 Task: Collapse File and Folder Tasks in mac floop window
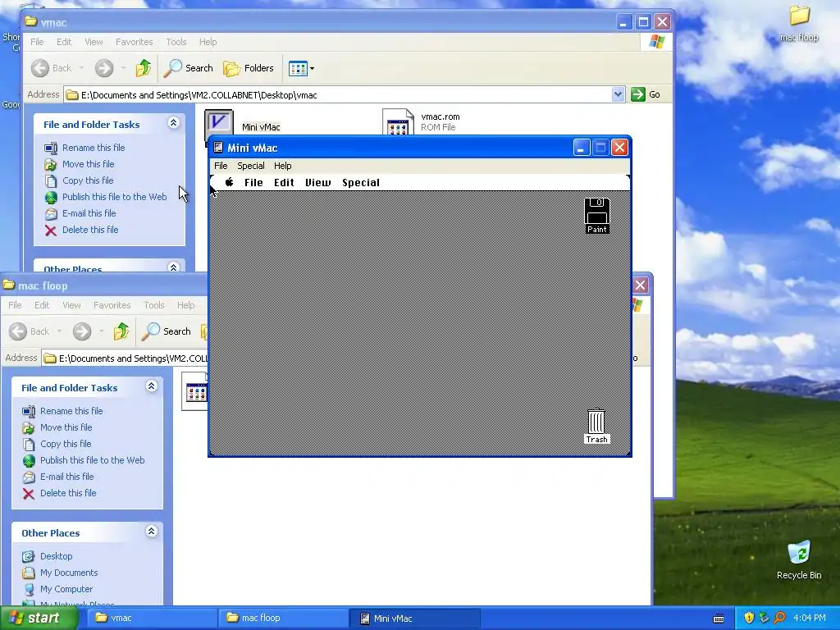click(151, 386)
